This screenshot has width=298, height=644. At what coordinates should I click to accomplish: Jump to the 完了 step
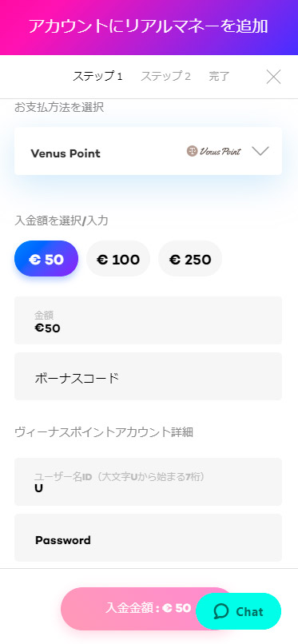(x=219, y=77)
